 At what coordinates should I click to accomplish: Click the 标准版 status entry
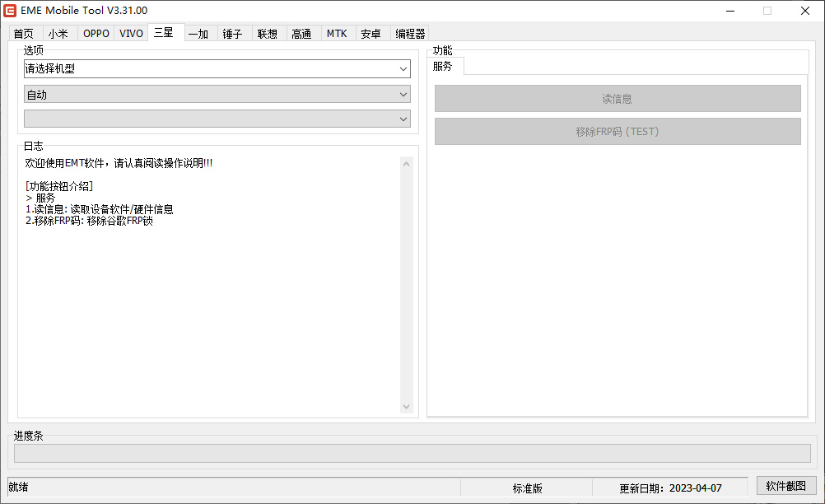click(x=527, y=488)
